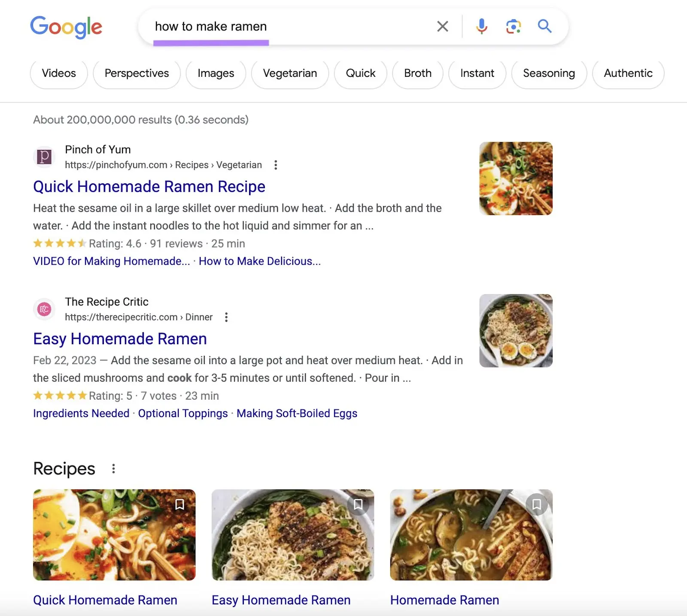Click The Recipe Critic favicon

44,309
